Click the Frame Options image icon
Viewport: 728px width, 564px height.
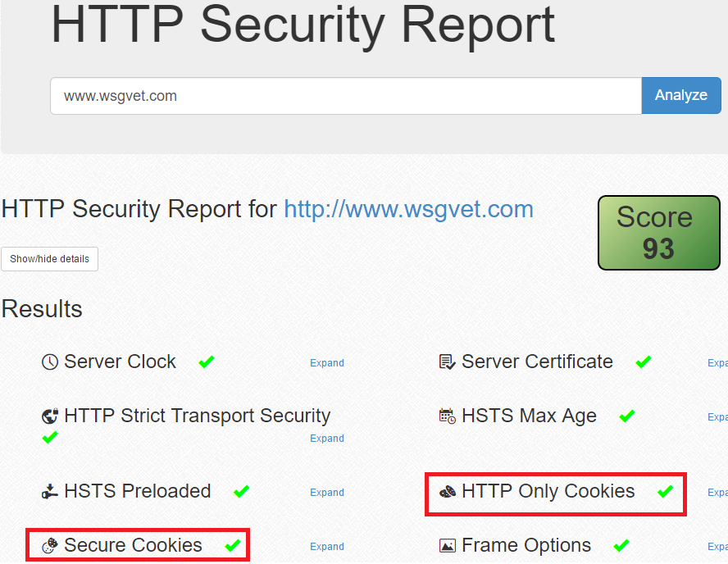coord(448,546)
